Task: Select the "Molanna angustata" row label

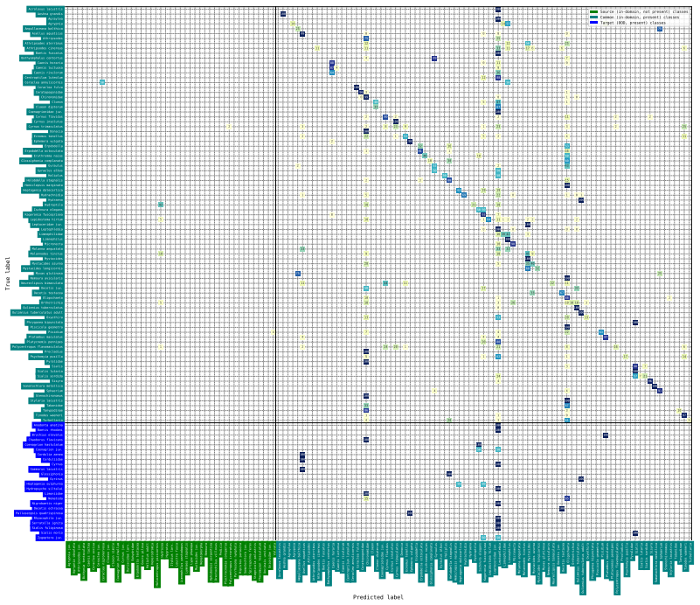Action: (47, 248)
